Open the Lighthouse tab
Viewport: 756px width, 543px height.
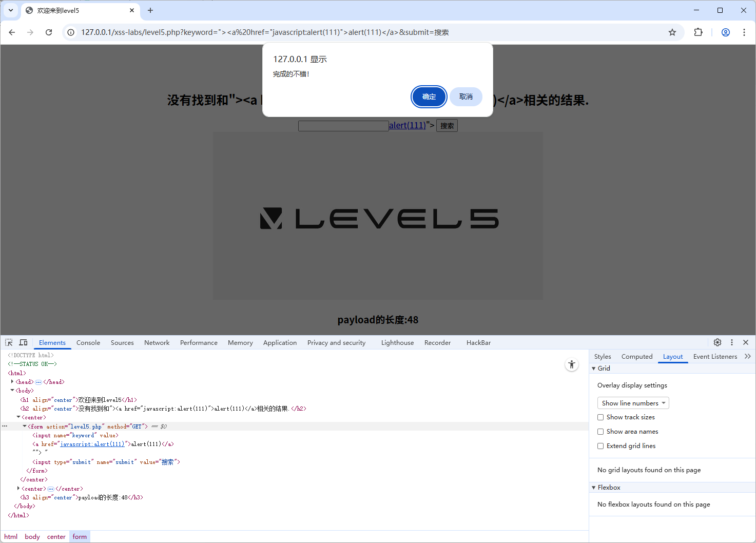click(397, 343)
